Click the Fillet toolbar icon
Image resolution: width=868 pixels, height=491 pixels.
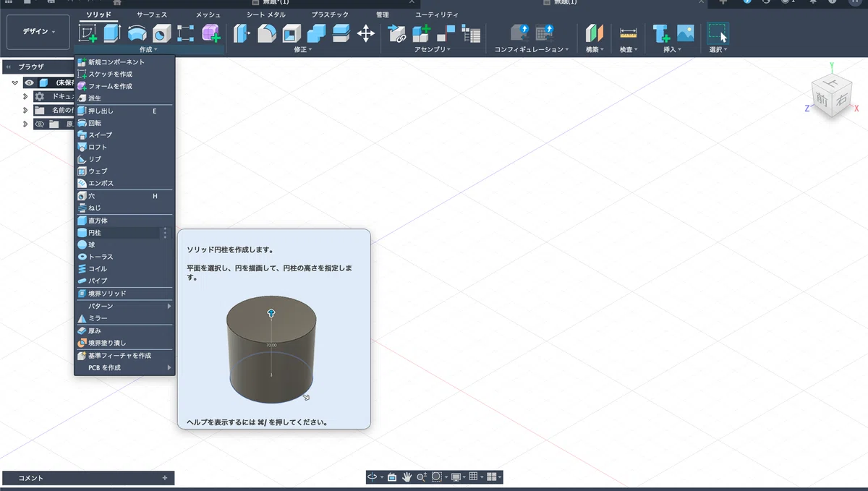point(267,33)
